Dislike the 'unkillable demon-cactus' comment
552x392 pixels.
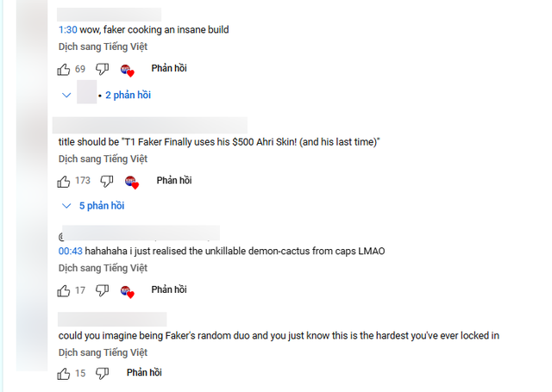click(102, 290)
